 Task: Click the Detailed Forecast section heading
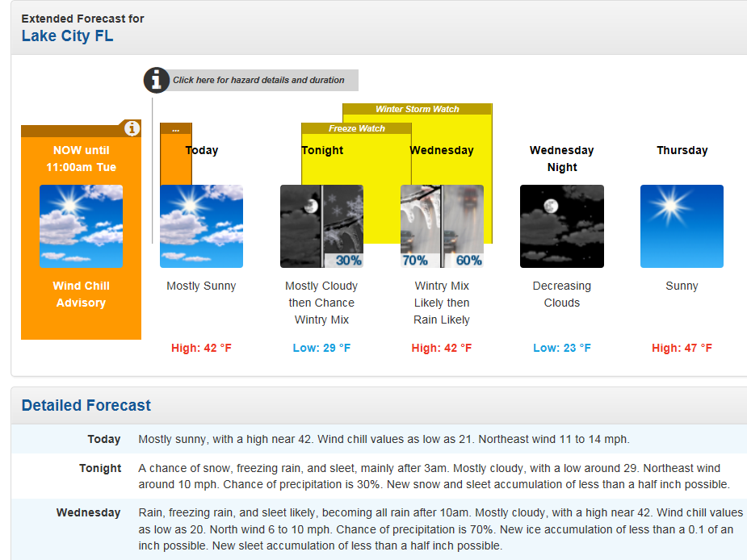[86, 405]
